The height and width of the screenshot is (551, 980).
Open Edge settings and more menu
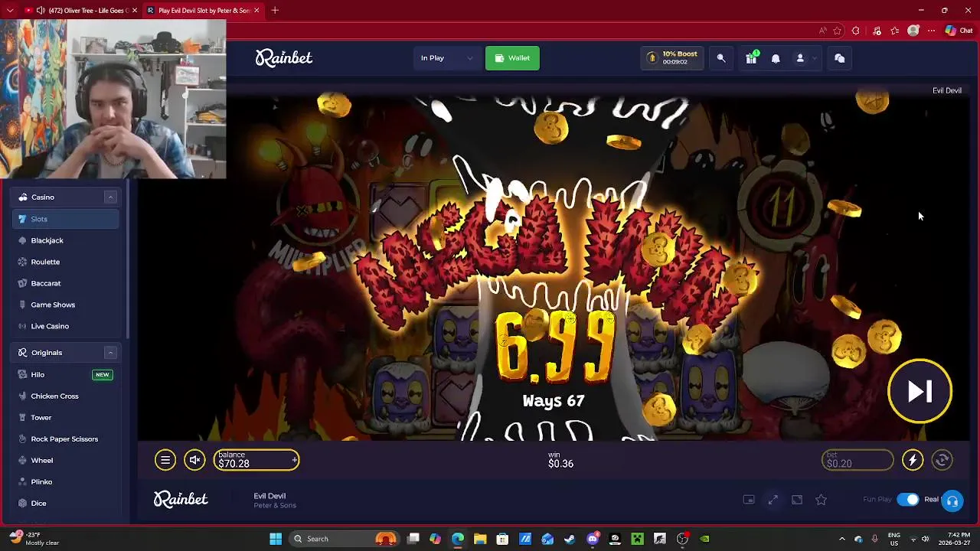931,31
